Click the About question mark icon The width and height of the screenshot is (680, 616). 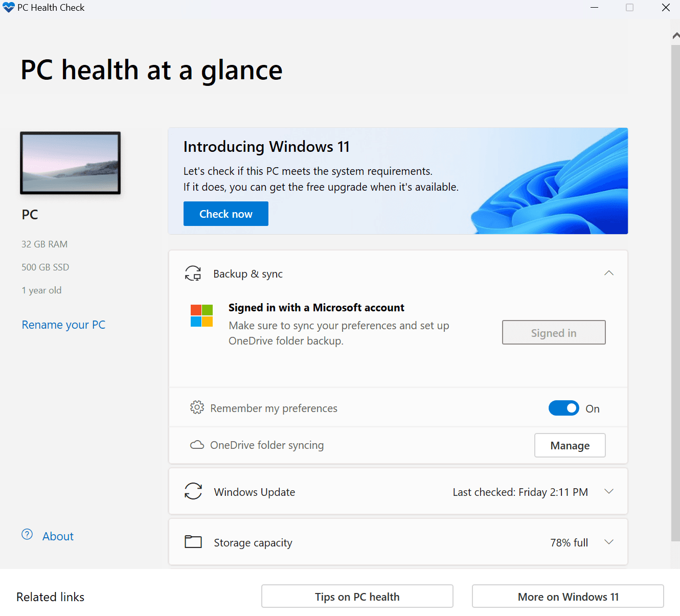27,535
